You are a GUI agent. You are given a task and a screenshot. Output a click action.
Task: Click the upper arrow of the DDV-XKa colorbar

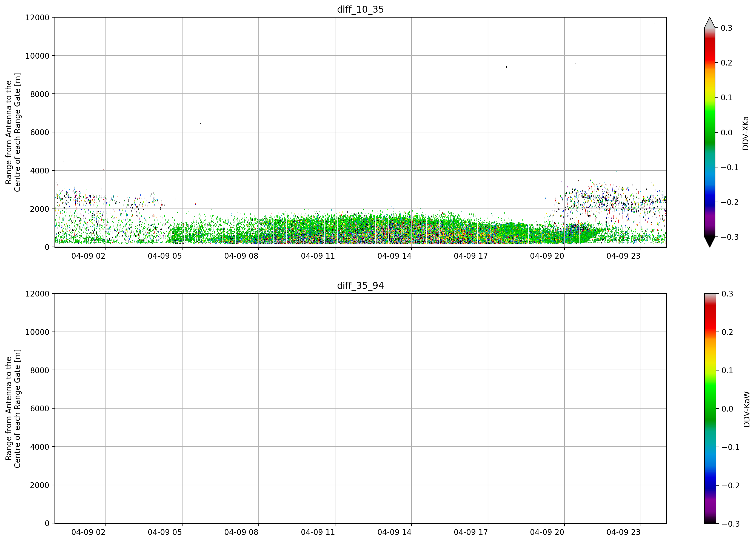[x=710, y=22]
